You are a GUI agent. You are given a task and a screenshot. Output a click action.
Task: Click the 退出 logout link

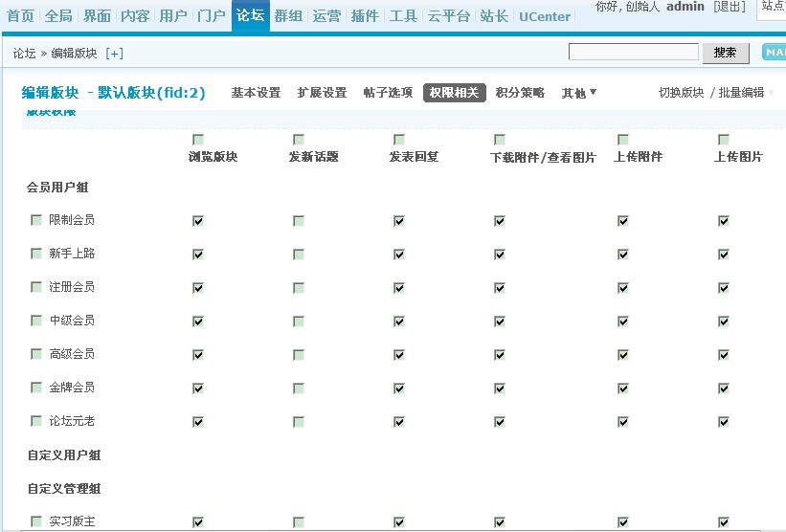click(x=730, y=7)
